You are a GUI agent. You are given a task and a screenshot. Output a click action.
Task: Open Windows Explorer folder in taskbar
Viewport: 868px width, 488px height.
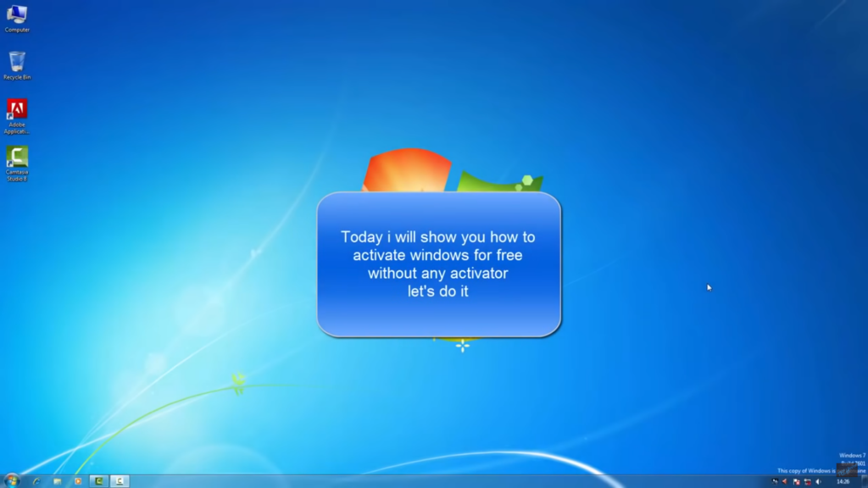click(57, 481)
